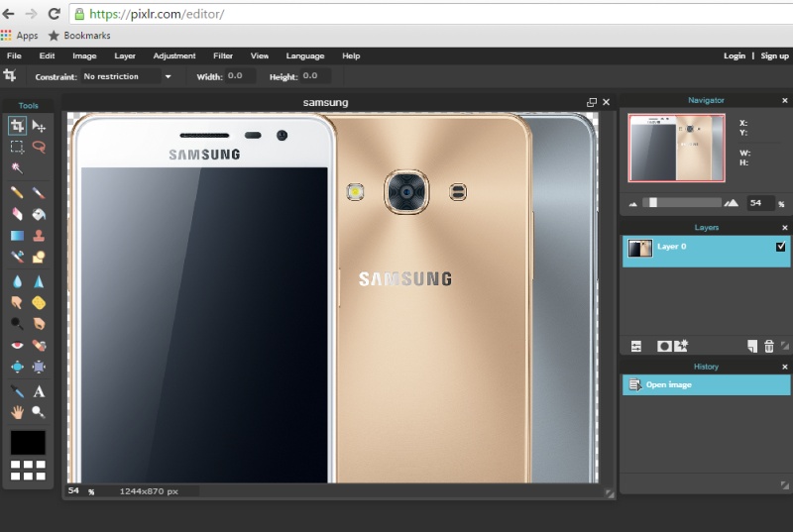Image resolution: width=793 pixels, height=532 pixels.
Task: Select the Bloat tool
Action: coord(17,367)
